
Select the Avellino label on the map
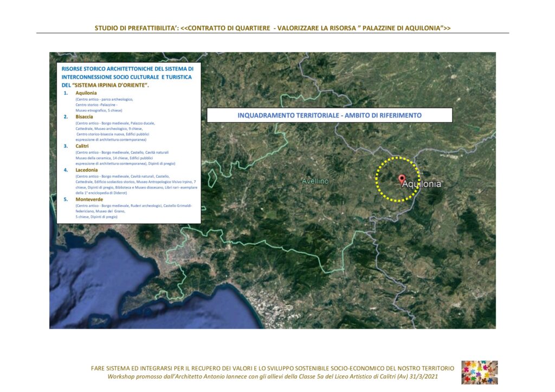tap(315, 181)
